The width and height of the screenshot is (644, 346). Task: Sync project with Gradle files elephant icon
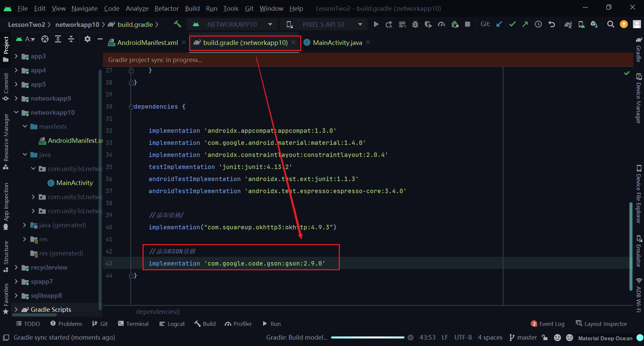pyautogui.click(x=568, y=24)
